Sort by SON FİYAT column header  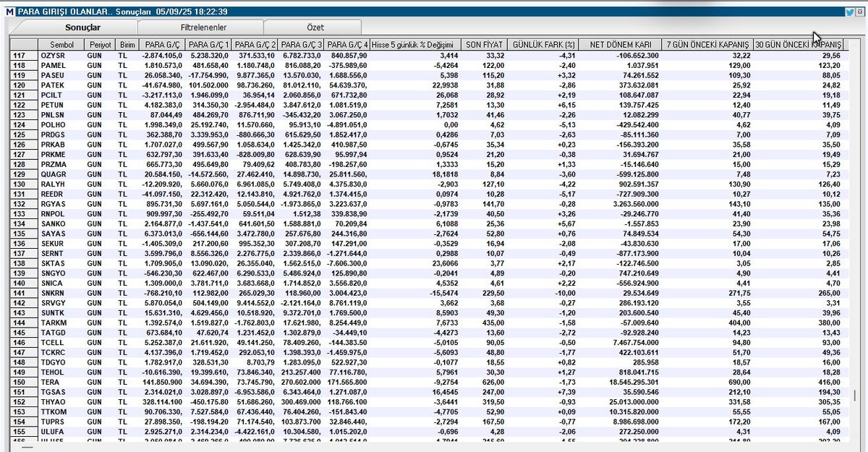click(483, 44)
